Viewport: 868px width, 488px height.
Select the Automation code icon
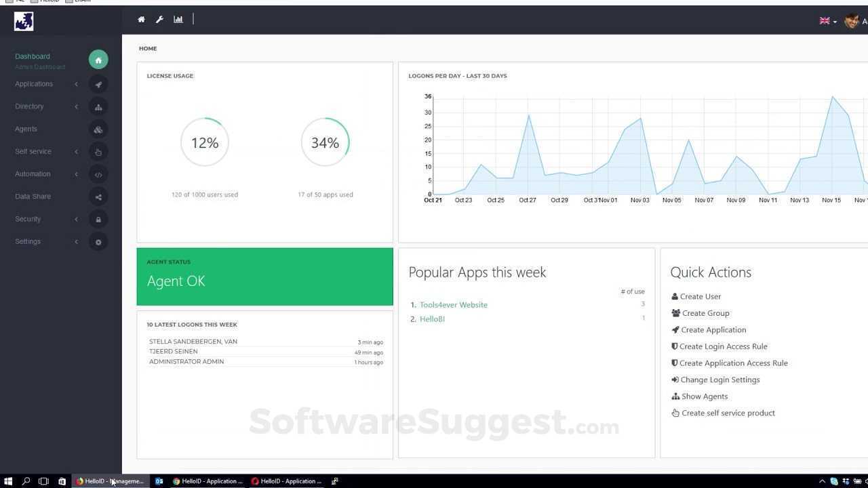[x=98, y=174]
